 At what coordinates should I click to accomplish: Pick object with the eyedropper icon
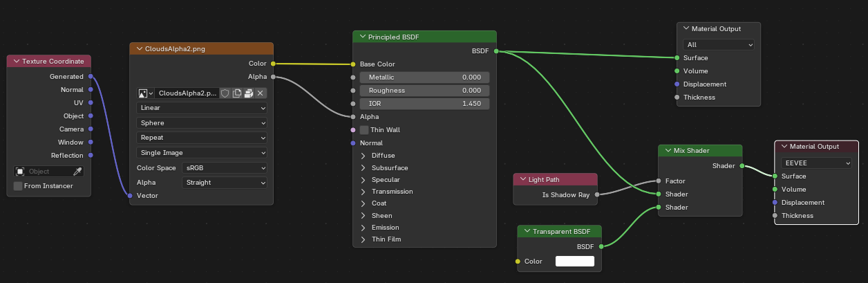78,172
